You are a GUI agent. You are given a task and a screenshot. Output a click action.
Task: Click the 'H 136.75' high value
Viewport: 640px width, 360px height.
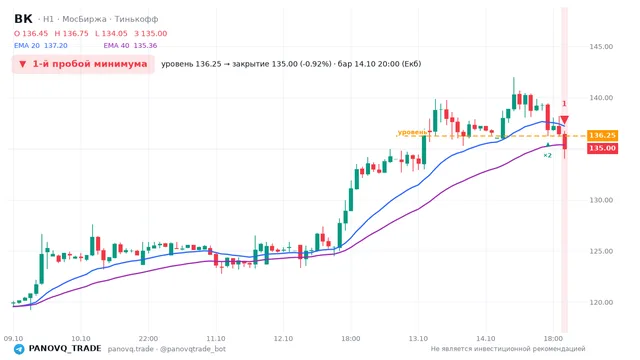point(71,33)
